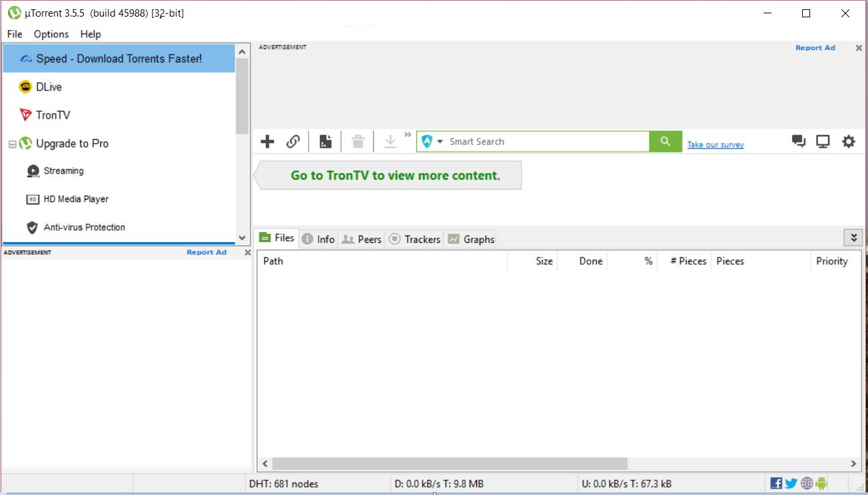The width and height of the screenshot is (868, 495).
Task: Click the Facebook icon in status bar
Action: (x=776, y=483)
